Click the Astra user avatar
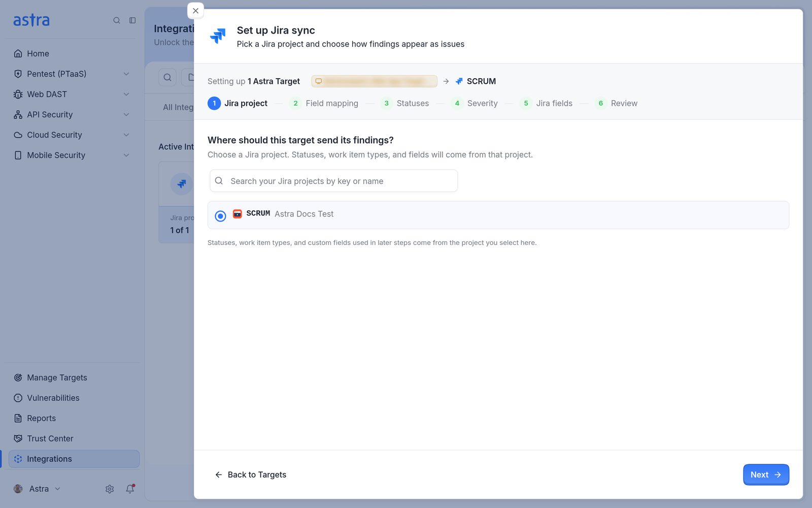Viewport: 812px width, 508px height. tap(18, 489)
